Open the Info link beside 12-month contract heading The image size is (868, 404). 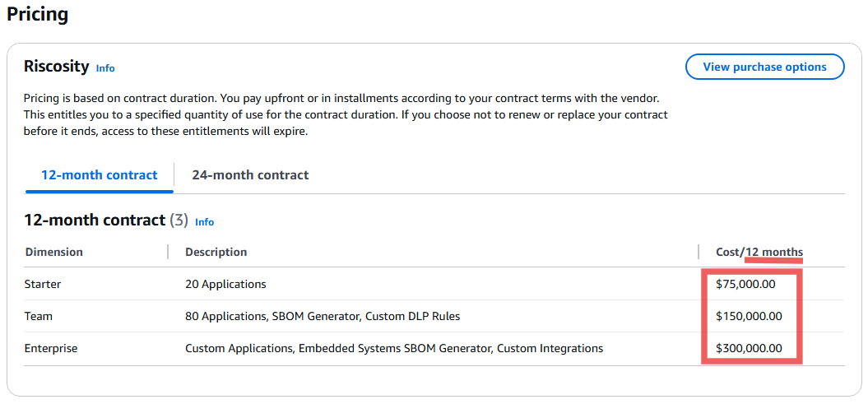coord(204,222)
